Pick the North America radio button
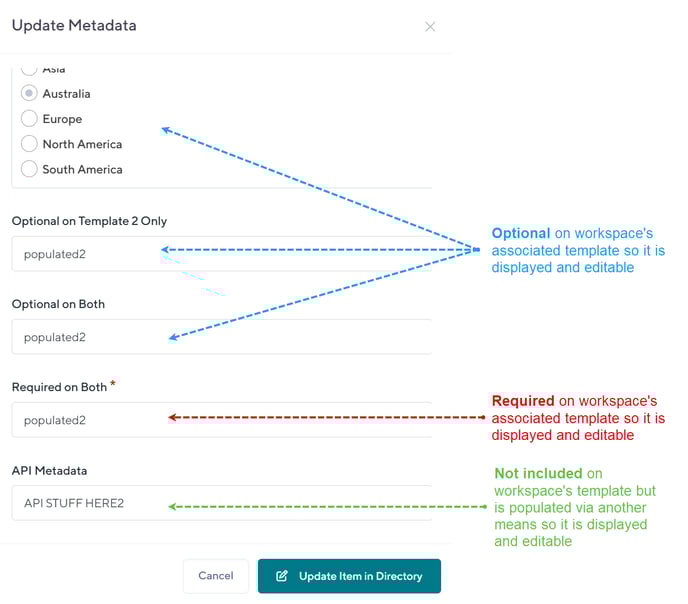The image size is (688, 604). (30, 144)
